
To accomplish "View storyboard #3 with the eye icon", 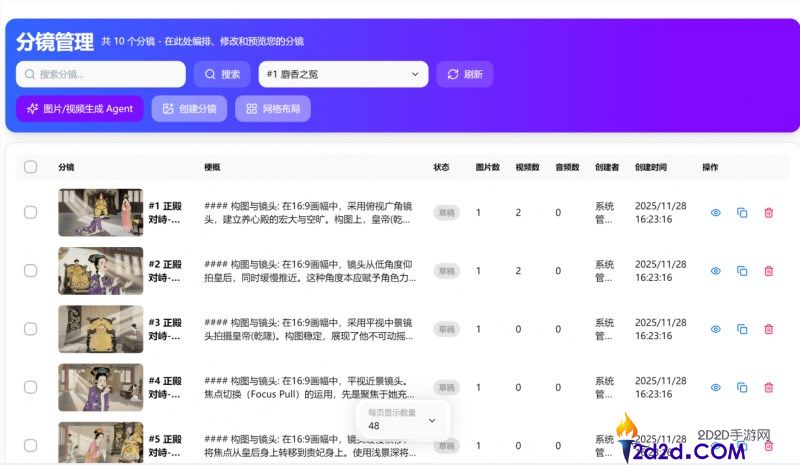I will pyautogui.click(x=716, y=329).
